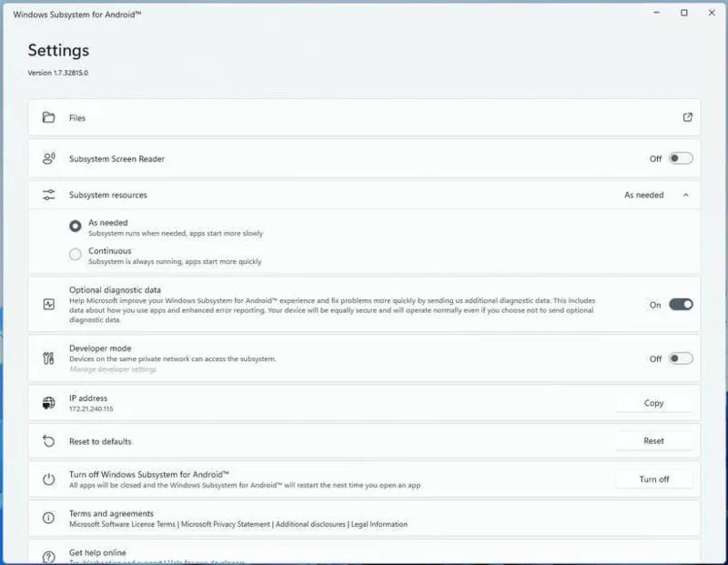Click the power icon for Turn off subsystem
728x565 pixels.
tap(48, 479)
